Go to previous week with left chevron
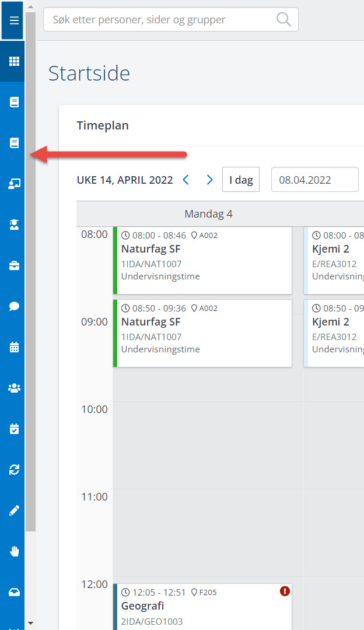The width and height of the screenshot is (364, 630). [x=186, y=180]
